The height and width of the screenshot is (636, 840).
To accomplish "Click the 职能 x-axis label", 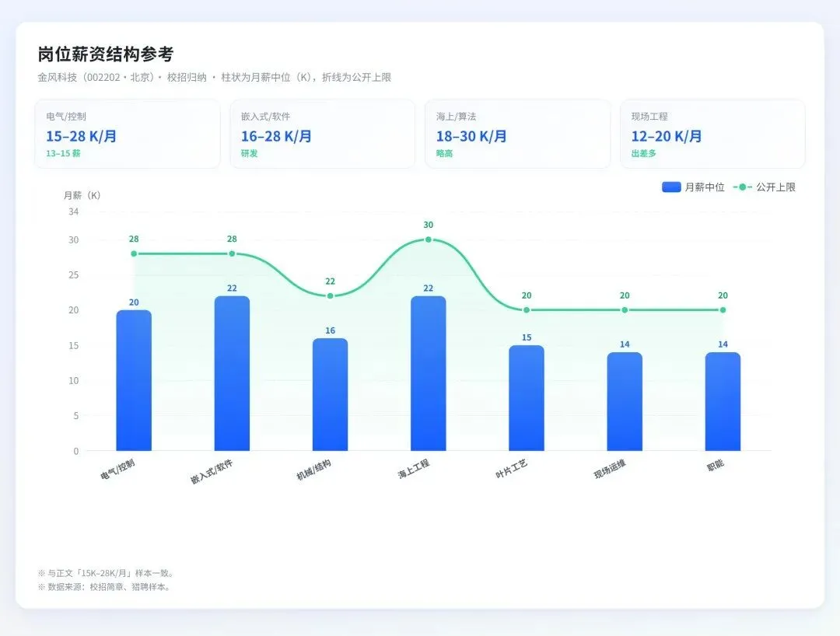I will (716, 465).
